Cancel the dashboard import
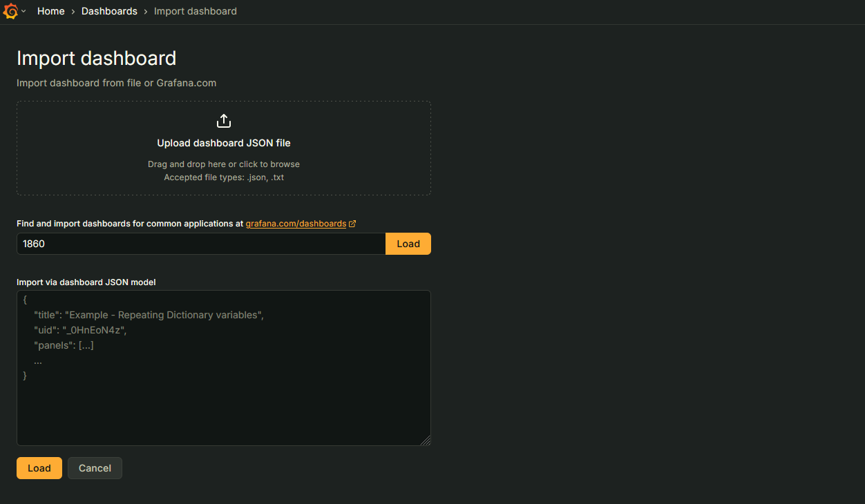The height and width of the screenshot is (504, 865). [95, 468]
